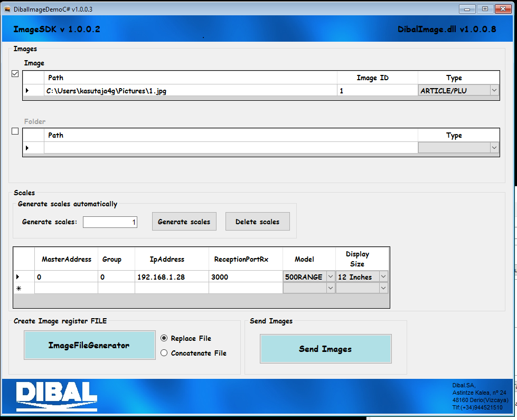Click the MasterAddress cell with value 0
This screenshot has width=517, height=420.
coord(66,276)
